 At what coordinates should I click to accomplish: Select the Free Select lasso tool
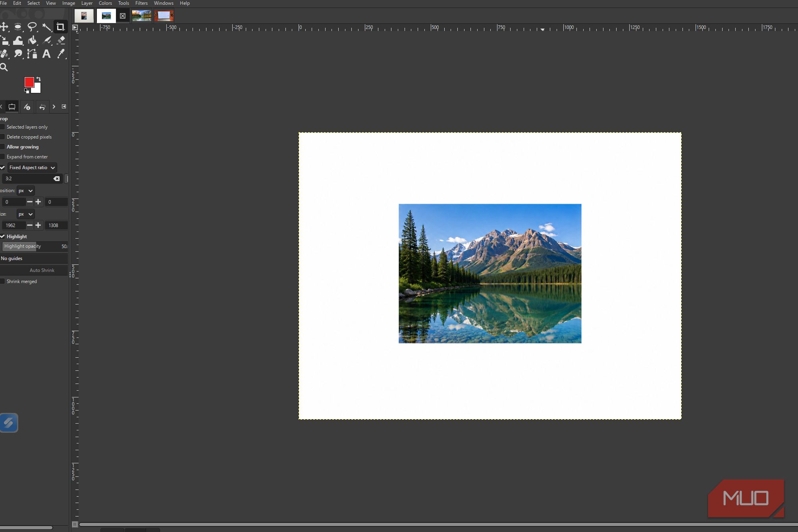[x=32, y=27]
